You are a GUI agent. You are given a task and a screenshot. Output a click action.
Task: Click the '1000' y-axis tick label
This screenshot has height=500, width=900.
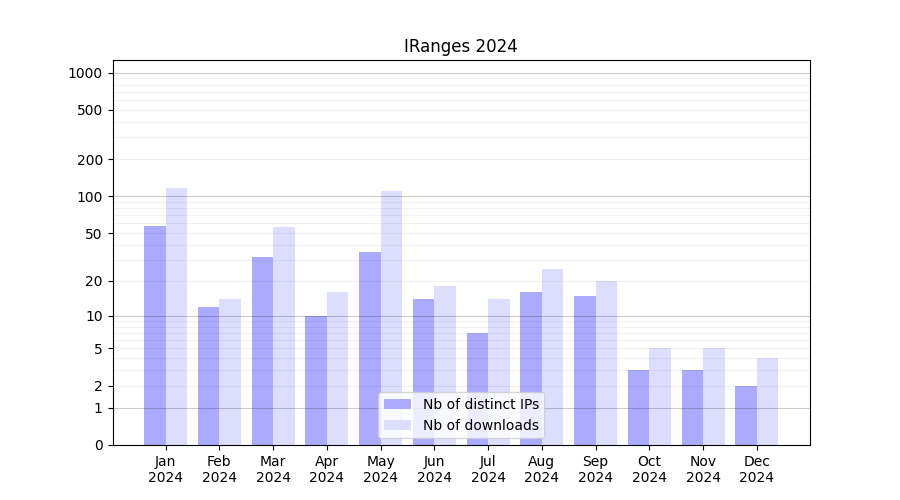click(85, 73)
